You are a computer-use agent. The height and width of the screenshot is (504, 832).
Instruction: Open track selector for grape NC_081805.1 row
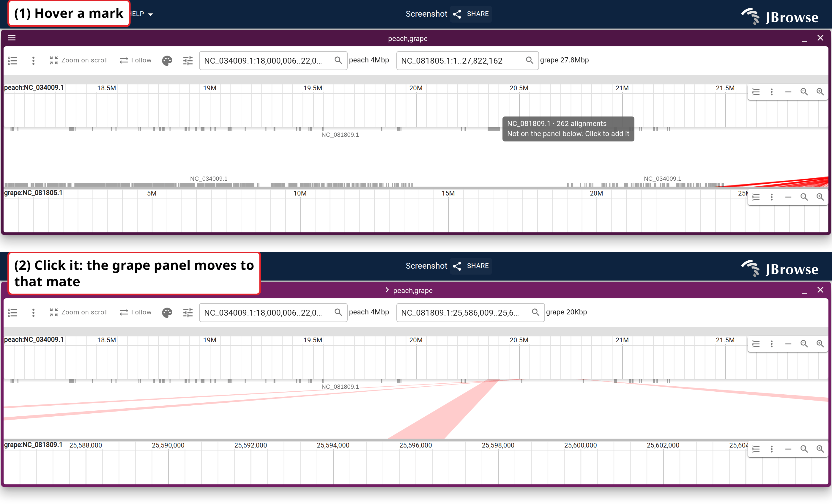(756, 197)
